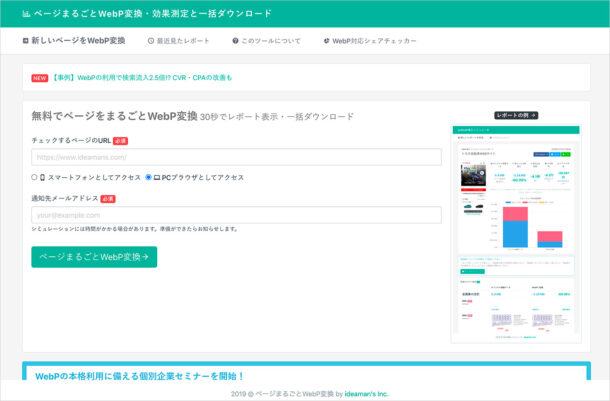Open the 最近見たレポート tab
610x401 pixels.
point(184,41)
